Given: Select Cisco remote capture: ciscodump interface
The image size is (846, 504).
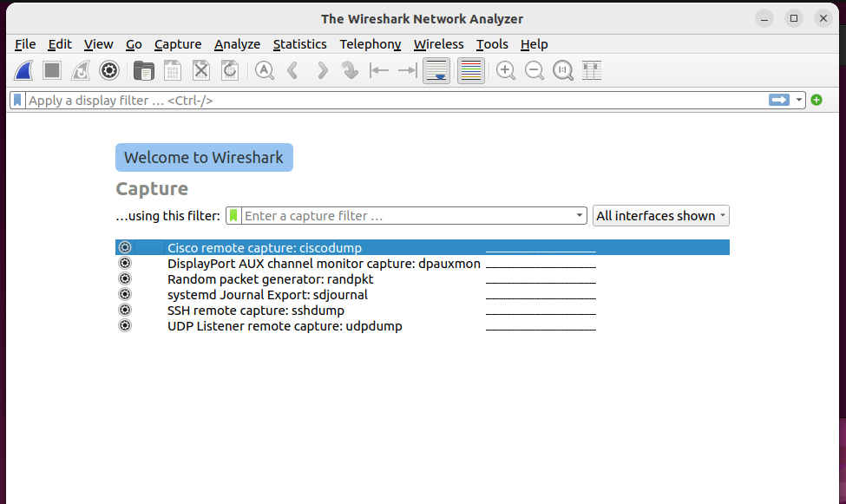Looking at the screenshot, I should [423, 247].
